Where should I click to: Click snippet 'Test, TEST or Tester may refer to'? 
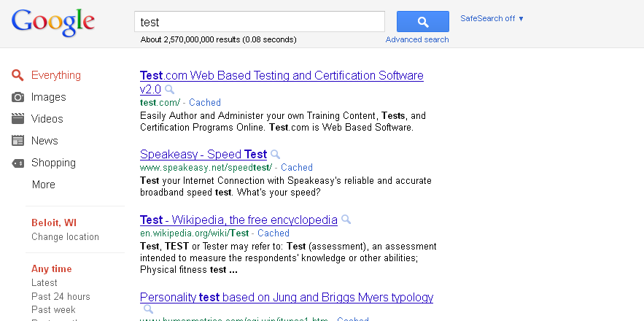tap(211, 246)
